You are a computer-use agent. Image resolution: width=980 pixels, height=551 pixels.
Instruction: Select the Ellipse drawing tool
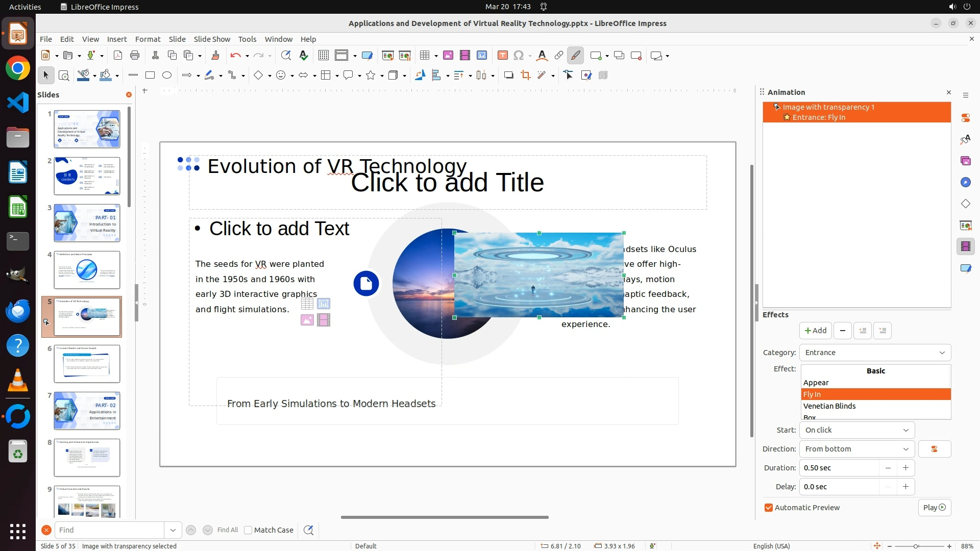click(167, 76)
